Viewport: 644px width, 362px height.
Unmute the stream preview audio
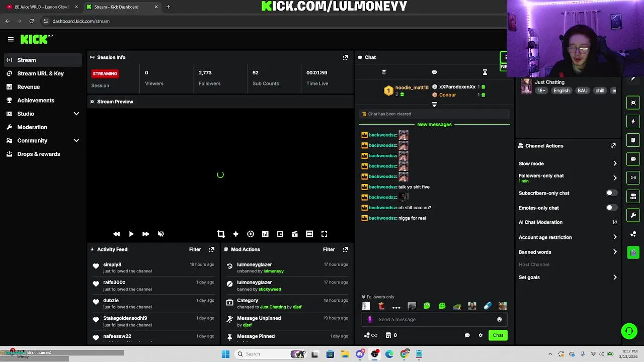tap(160, 234)
